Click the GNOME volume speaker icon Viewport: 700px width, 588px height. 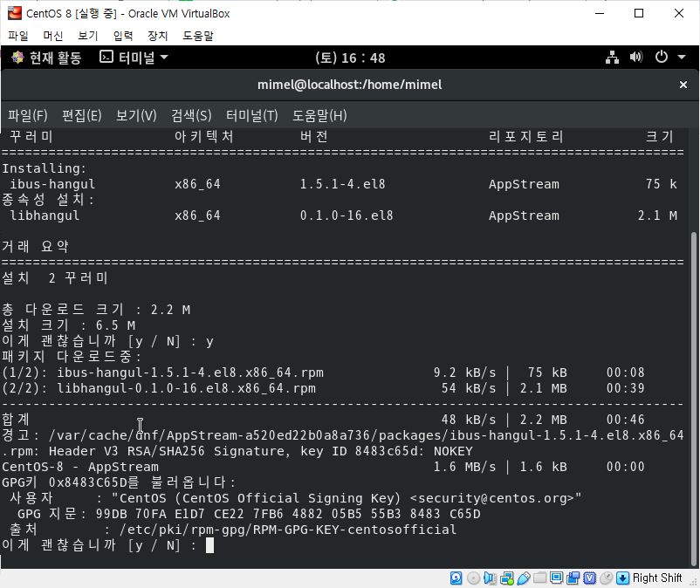(636, 57)
